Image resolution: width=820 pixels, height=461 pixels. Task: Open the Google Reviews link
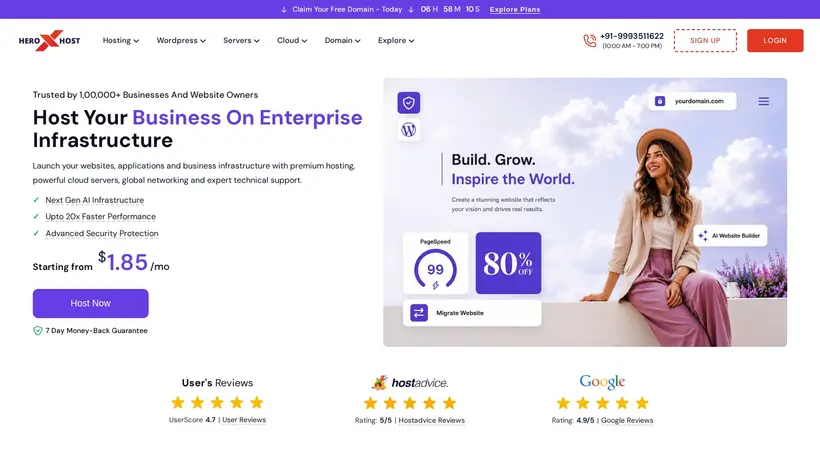coord(627,420)
